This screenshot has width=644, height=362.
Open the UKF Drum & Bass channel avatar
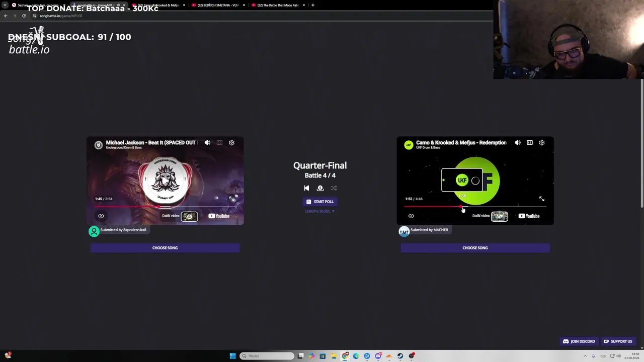(409, 145)
